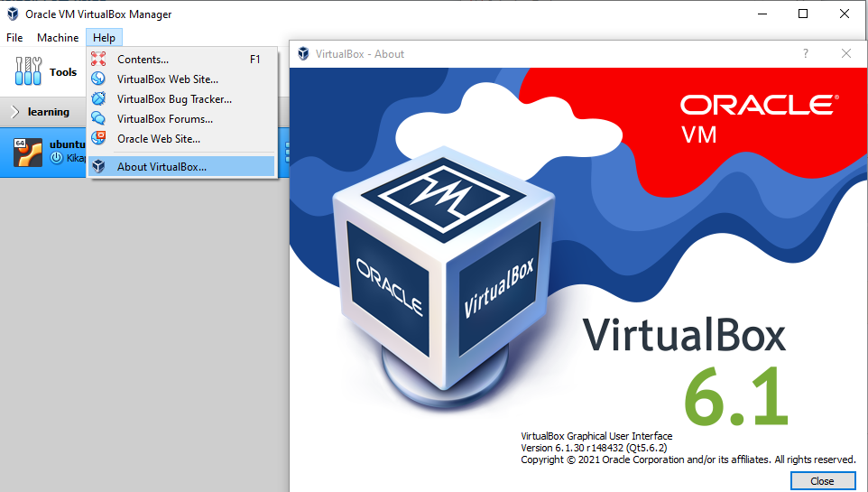Image resolution: width=868 pixels, height=492 pixels.
Task: Click the version text 6.1.30 r148432
Action: pos(594,448)
